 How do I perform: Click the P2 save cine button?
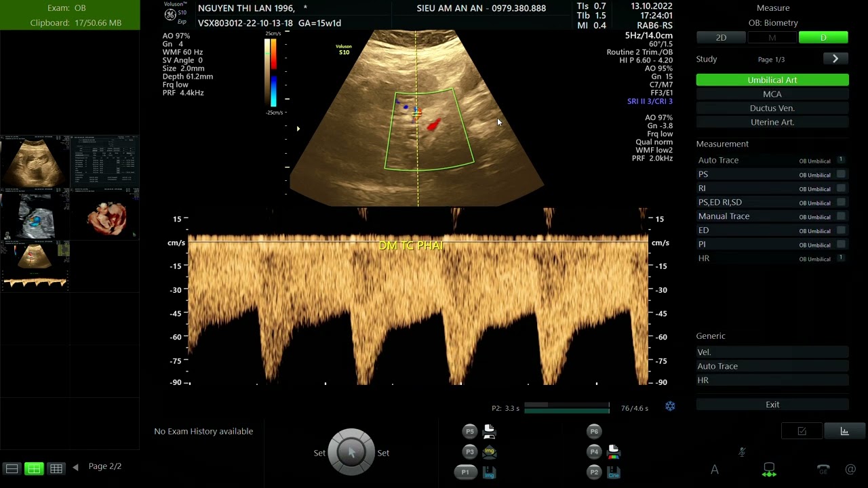click(594, 472)
